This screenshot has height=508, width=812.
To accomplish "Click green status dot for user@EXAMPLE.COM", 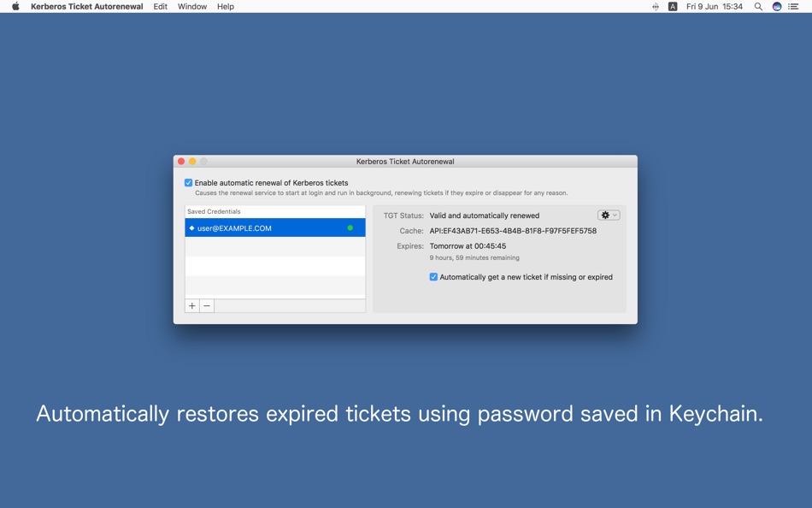I will 350,227.
